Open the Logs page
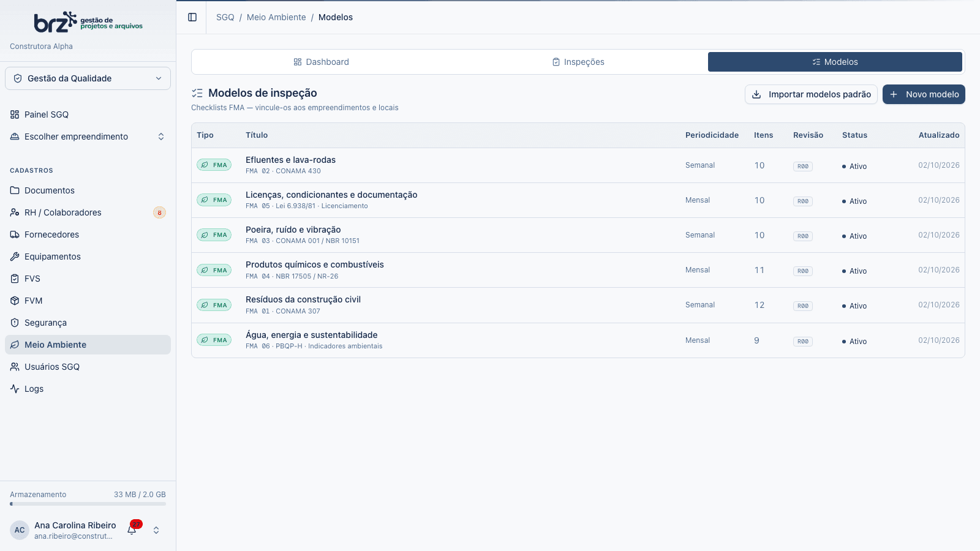Image resolution: width=980 pixels, height=551 pixels. coord(88,389)
